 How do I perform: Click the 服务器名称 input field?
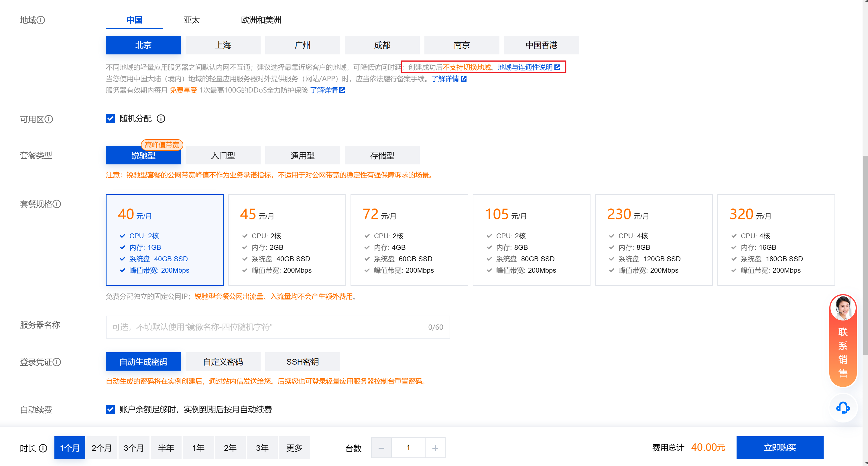pyautogui.click(x=278, y=327)
